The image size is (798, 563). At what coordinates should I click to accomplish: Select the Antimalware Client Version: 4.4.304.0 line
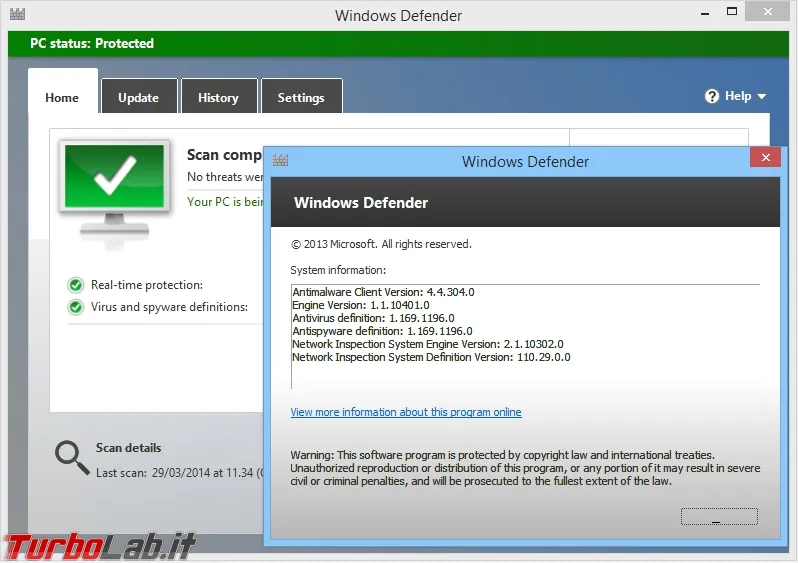(383, 292)
